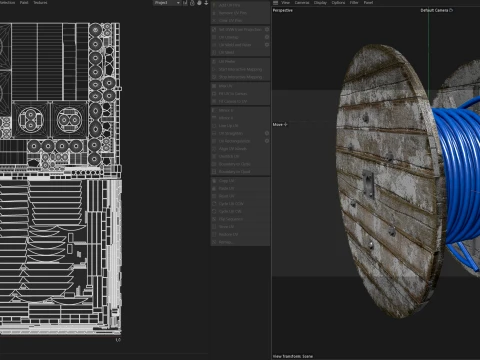Screen dimensions: 480x360
Task: Click the hamburger icon left of View
Action: [x=275, y=3]
